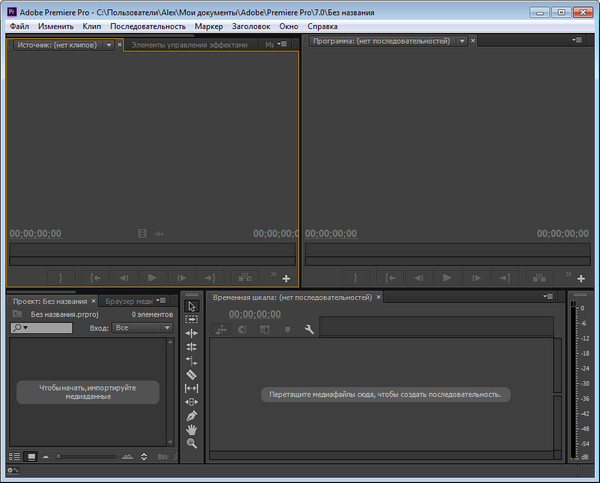The width and height of the screenshot is (600, 483).
Task: Open Program panel flyout menu
Action: 577,40
